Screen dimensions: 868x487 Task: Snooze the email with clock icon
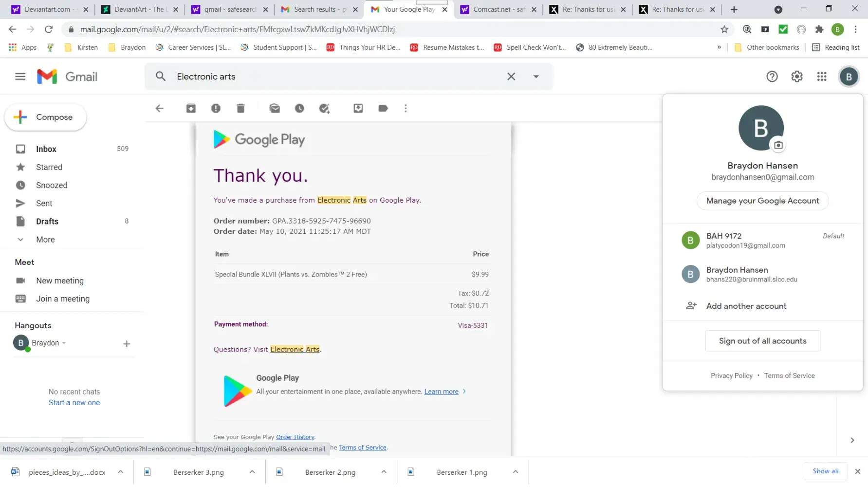[x=299, y=109]
